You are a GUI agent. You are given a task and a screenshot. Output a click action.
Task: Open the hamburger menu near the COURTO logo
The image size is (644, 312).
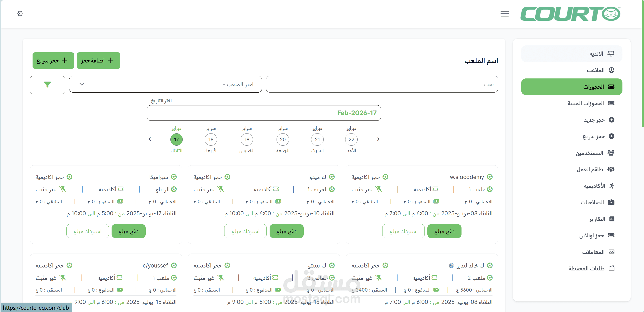pos(505,13)
